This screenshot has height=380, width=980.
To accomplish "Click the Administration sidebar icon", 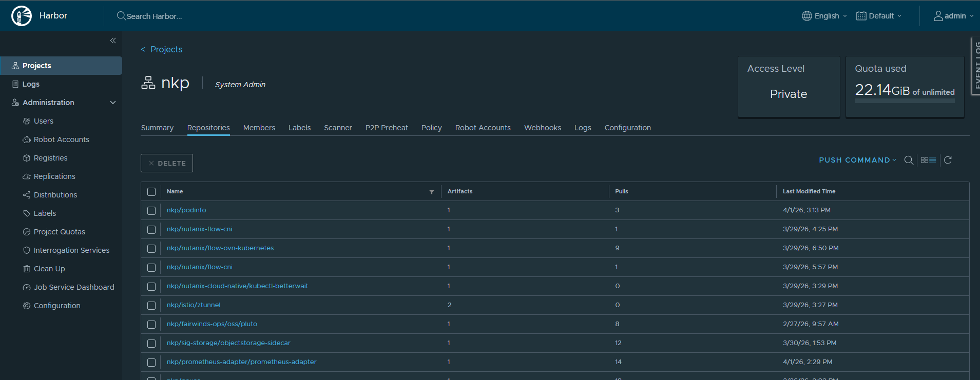I will (15, 103).
